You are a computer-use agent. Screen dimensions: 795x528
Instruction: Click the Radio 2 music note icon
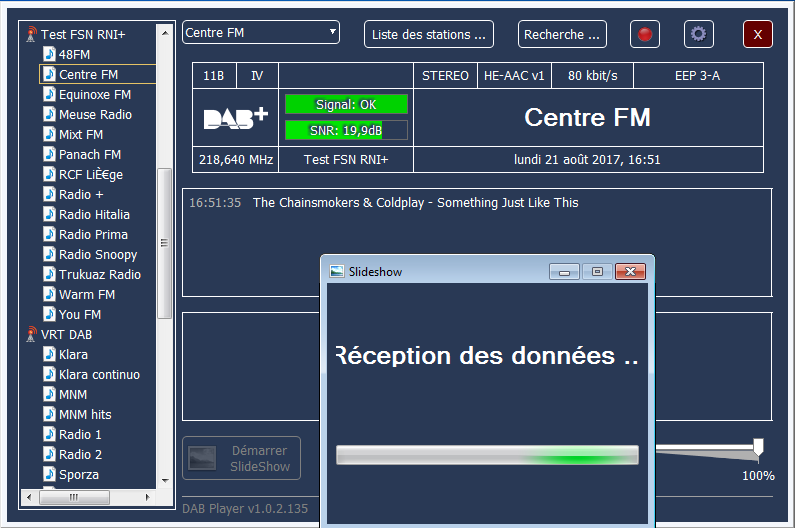[49, 454]
